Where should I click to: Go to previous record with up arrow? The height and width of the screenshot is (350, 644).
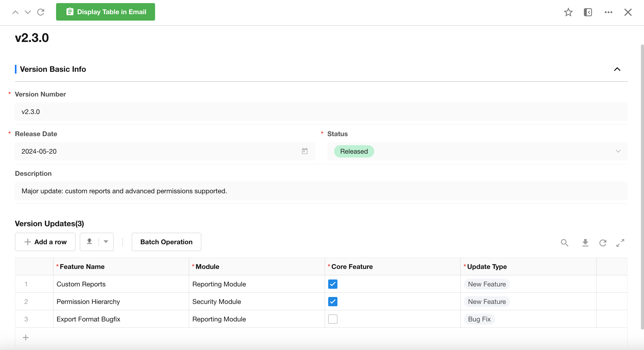pos(15,12)
